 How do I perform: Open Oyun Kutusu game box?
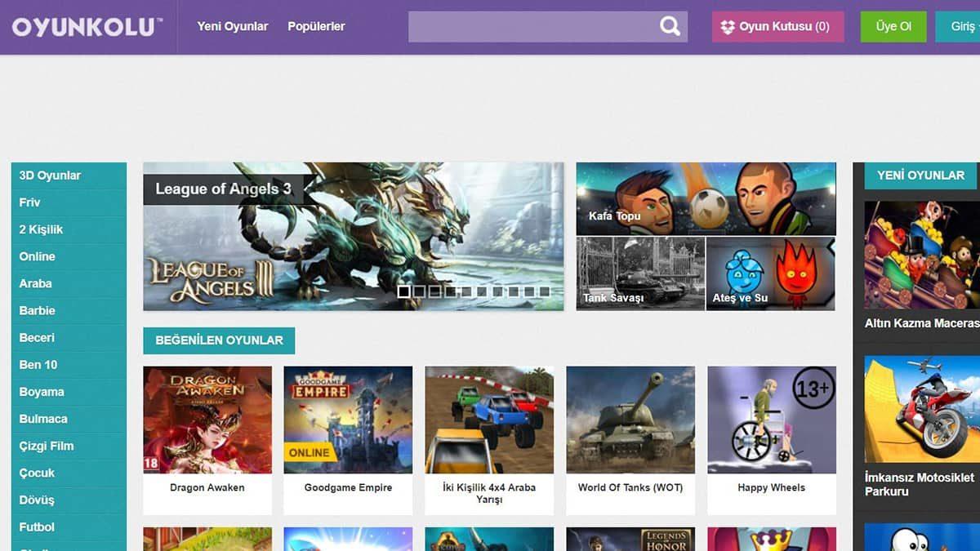click(x=777, y=27)
